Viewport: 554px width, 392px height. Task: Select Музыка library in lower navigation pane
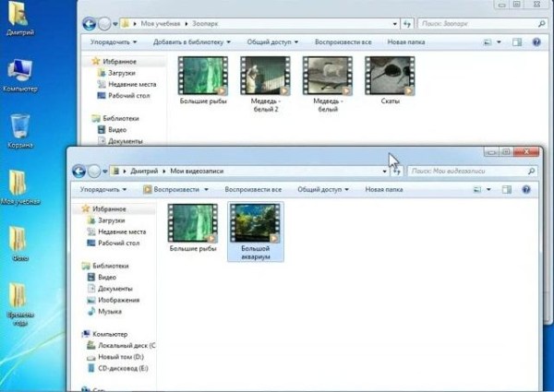110,313
